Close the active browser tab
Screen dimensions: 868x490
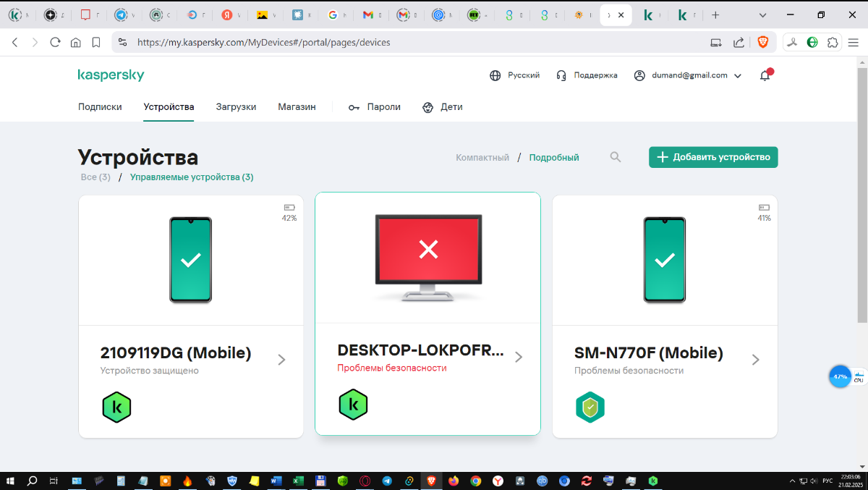pos(621,15)
